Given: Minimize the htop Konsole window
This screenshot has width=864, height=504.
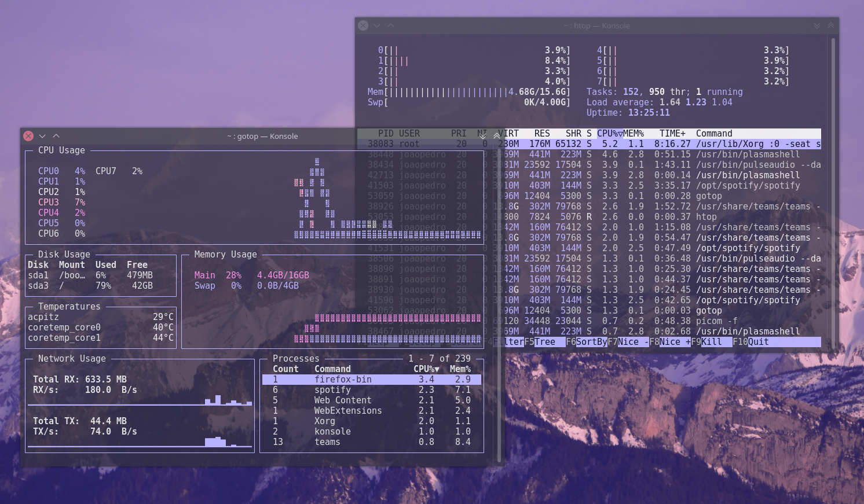Looking at the screenshot, I should click(x=377, y=25).
